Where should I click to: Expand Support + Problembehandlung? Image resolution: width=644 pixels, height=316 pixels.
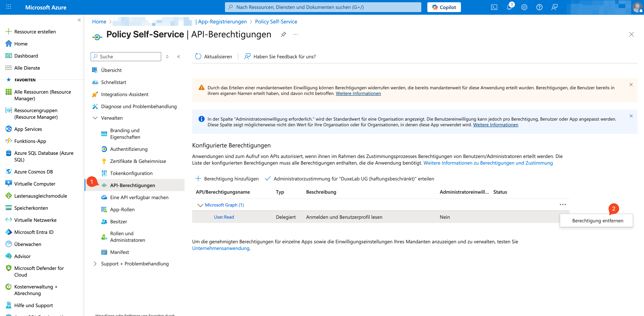pyautogui.click(x=135, y=264)
